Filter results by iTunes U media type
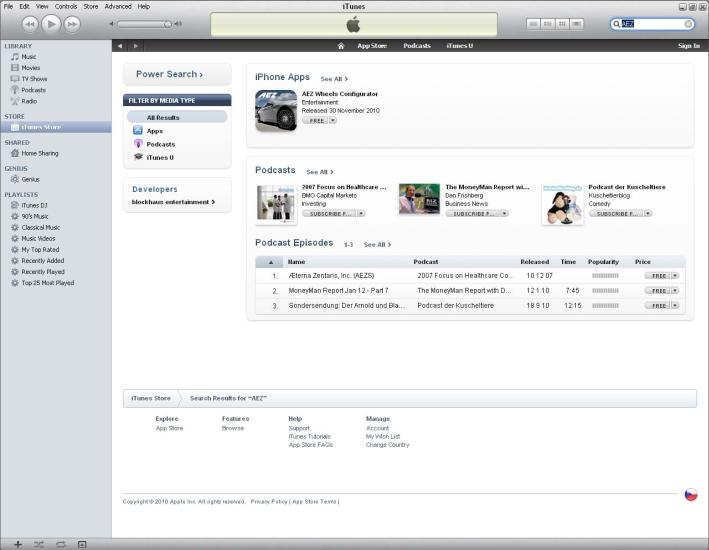This screenshot has width=709, height=550. pos(160,157)
